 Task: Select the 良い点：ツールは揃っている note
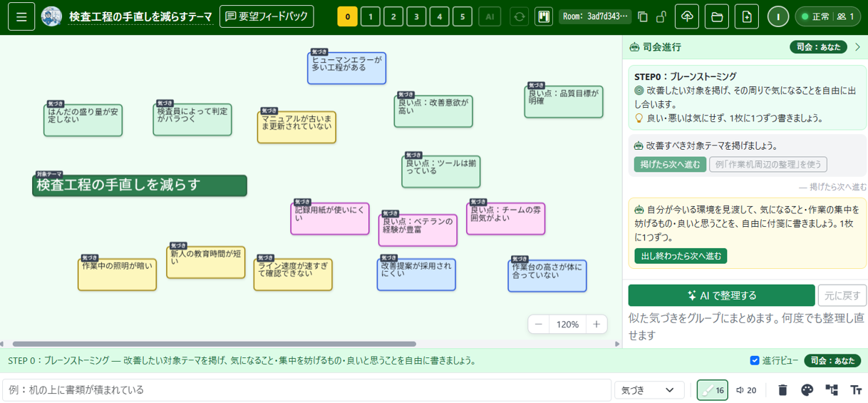coord(441,172)
